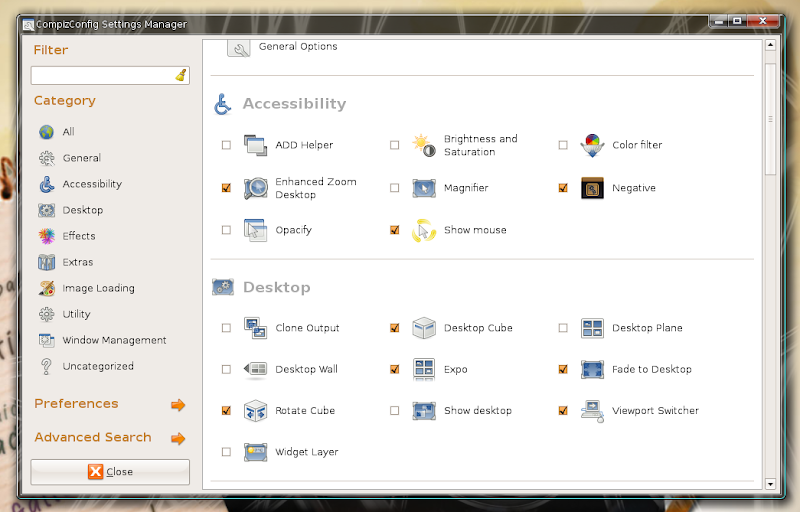Open the Show mouse plugin icon
Screen dimensions: 800x512
(423, 231)
